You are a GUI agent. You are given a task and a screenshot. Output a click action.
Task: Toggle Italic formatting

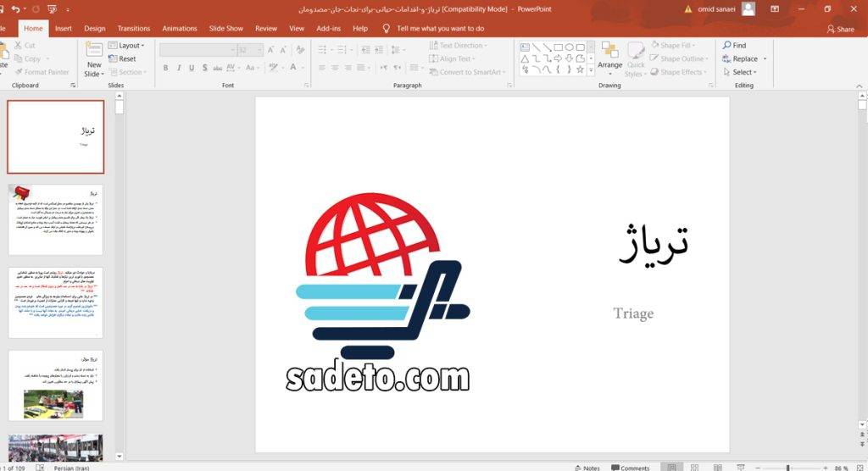click(178, 68)
